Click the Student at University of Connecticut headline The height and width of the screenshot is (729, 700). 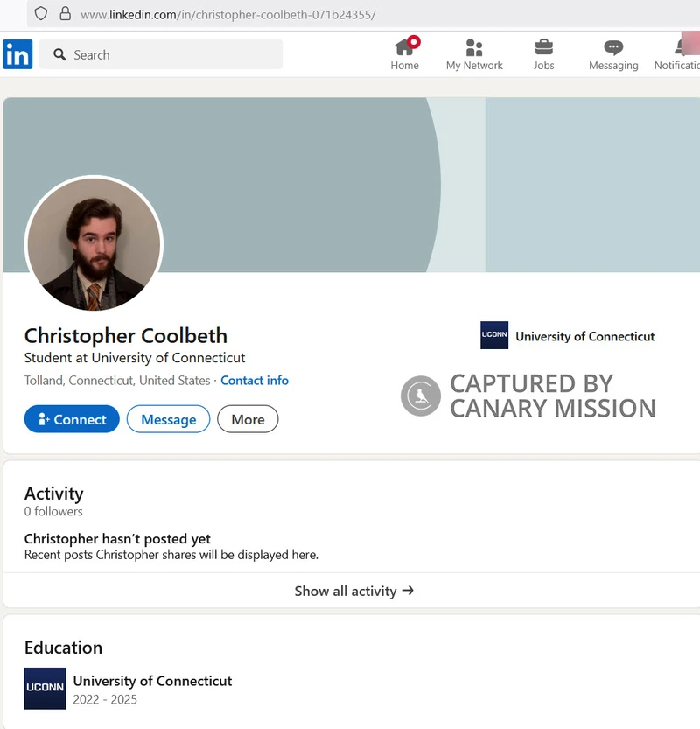pos(135,358)
